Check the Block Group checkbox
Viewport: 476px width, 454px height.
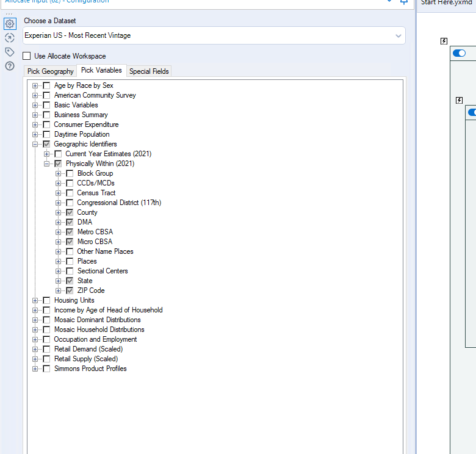coord(70,173)
